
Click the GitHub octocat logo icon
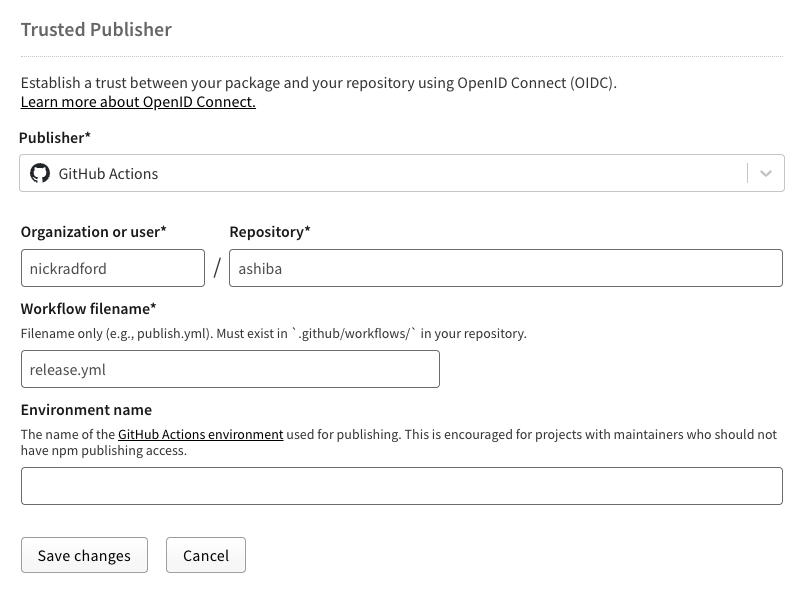40,173
